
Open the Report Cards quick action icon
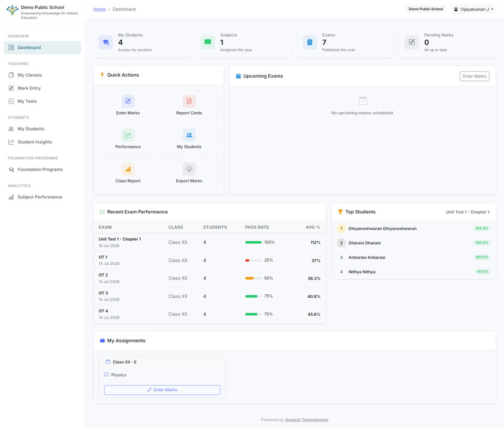click(189, 101)
